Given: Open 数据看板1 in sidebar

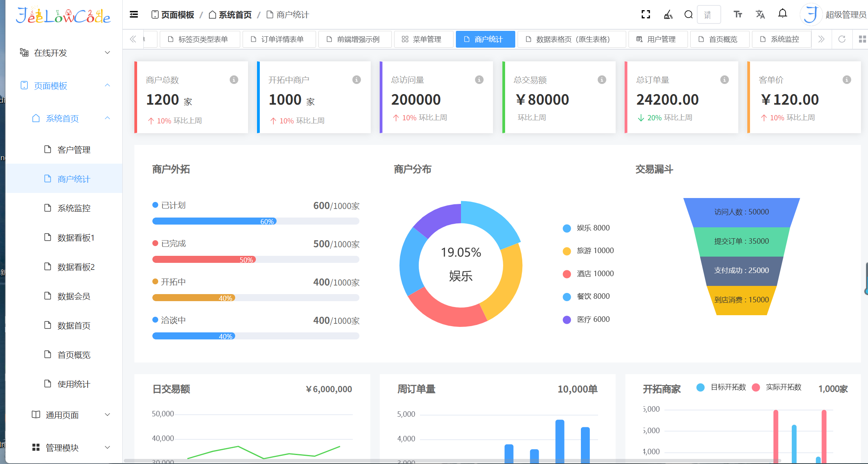Looking at the screenshot, I should [65, 237].
